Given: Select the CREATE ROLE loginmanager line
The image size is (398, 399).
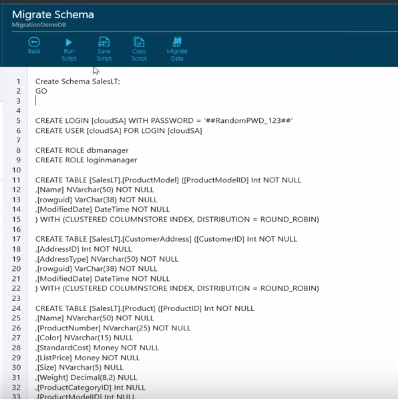Looking at the screenshot, I should click(86, 160).
